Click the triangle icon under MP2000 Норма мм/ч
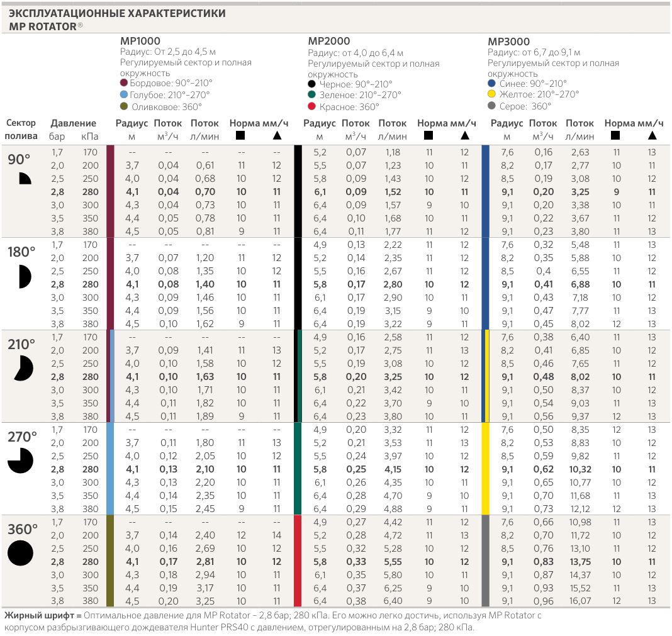The height and width of the screenshot is (636, 672). tap(464, 136)
